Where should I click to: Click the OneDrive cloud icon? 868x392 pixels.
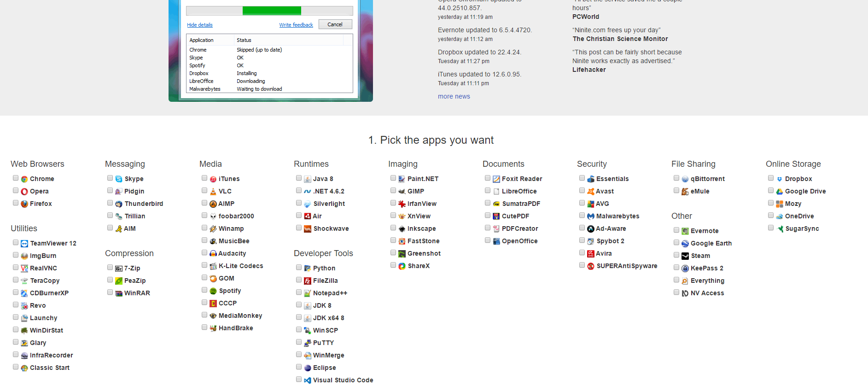[x=780, y=216]
